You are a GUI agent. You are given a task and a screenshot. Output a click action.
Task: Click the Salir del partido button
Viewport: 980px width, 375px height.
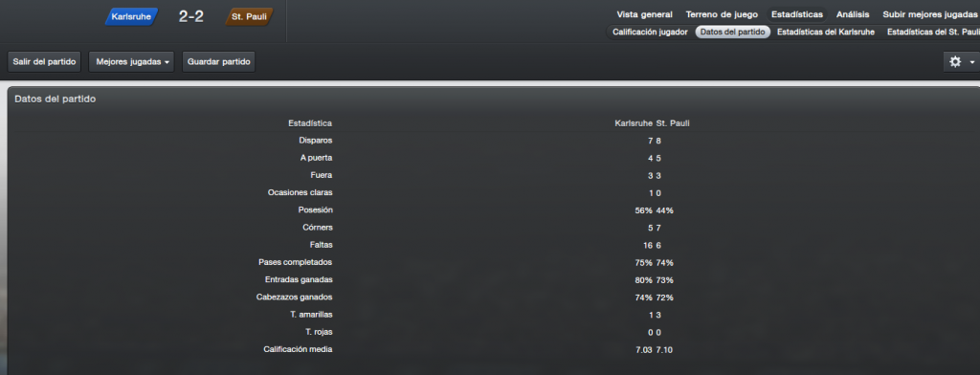pos(44,62)
